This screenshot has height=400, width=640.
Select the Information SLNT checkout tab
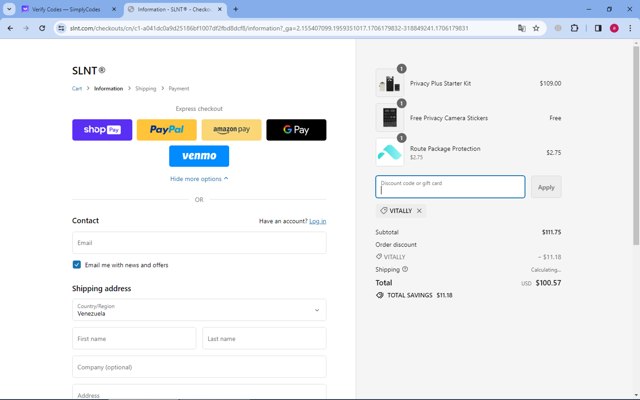173,9
